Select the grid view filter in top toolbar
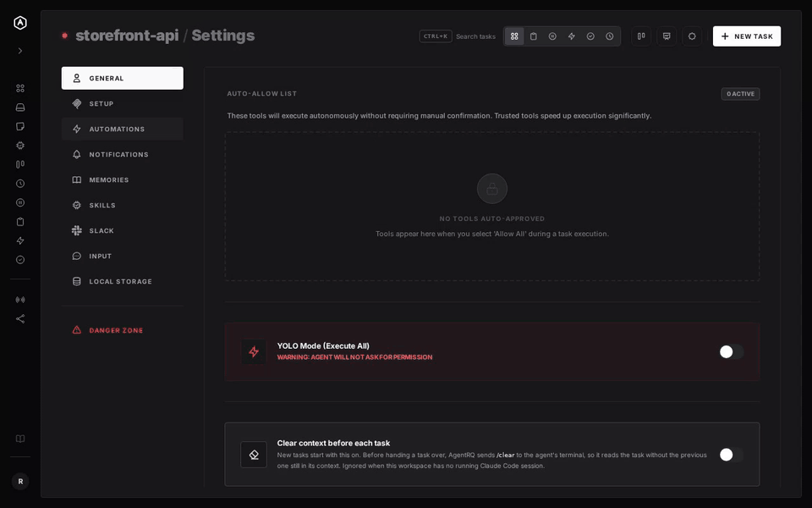 click(514, 36)
